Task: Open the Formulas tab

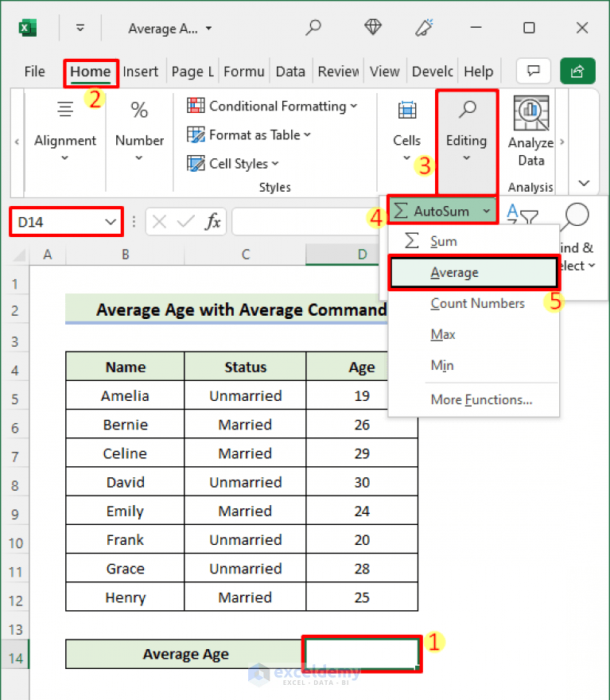Action: 243,72
